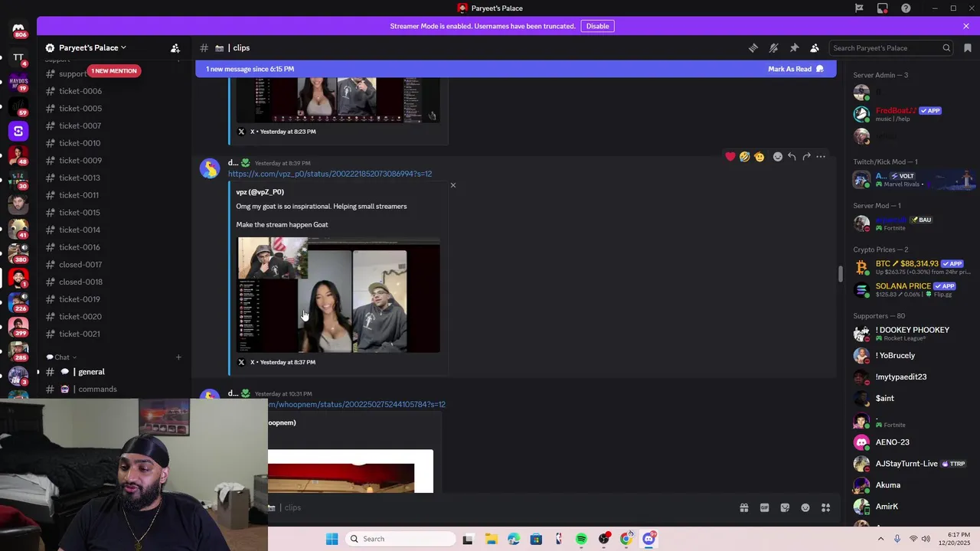
Task: Dismiss the Streamer Mode banner
Action: (966, 26)
